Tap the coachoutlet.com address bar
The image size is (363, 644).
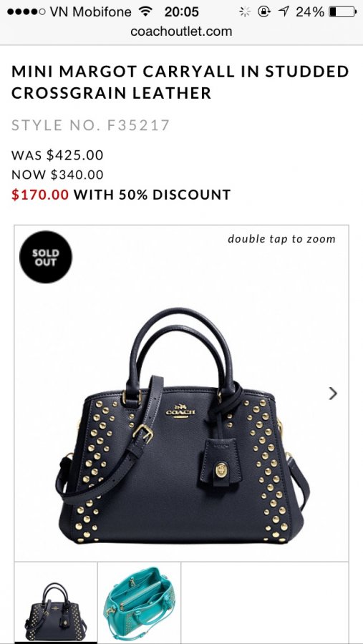click(181, 31)
